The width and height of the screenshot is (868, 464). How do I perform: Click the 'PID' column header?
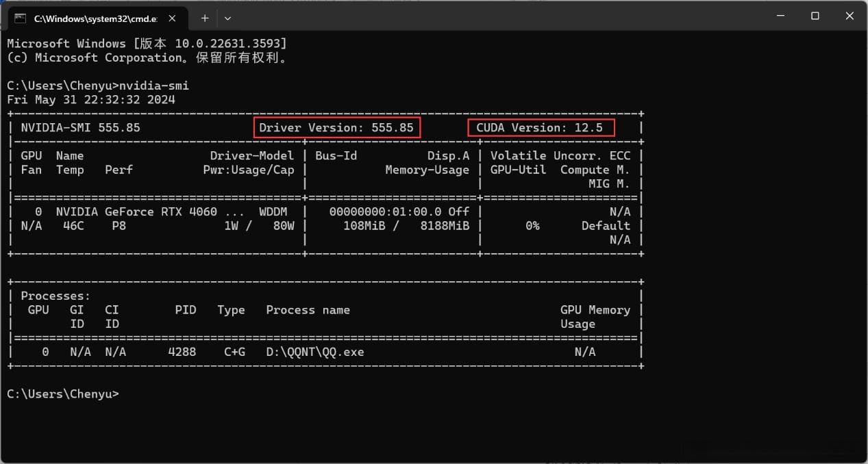click(x=186, y=310)
